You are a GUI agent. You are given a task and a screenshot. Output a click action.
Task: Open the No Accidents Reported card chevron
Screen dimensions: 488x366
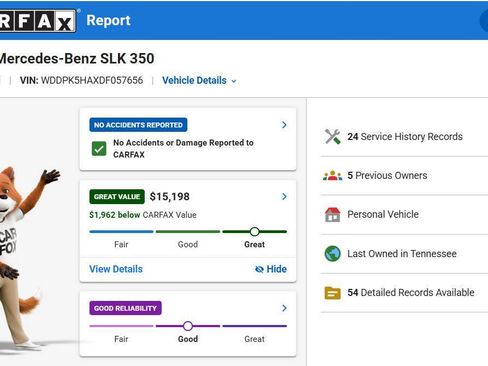284,125
